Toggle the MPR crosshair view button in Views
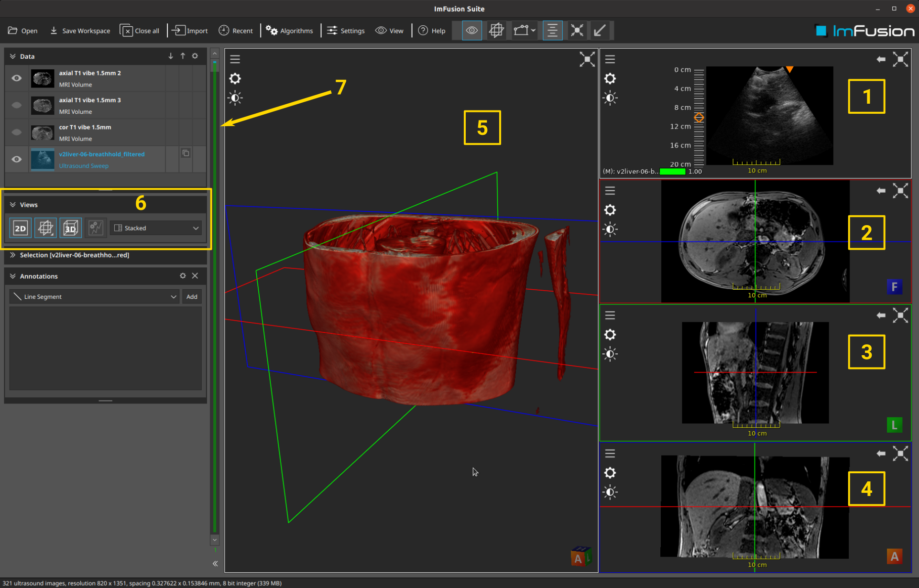Image resolution: width=919 pixels, height=588 pixels. [x=45, y=228]
